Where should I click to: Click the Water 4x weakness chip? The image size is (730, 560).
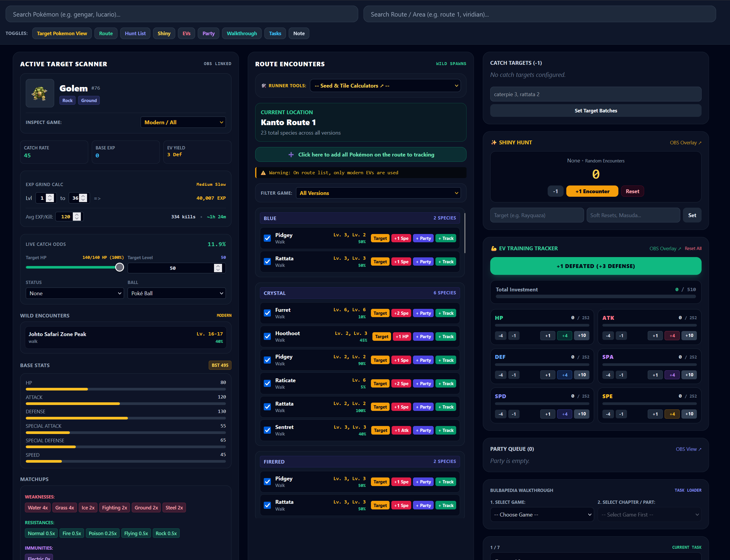point(38,508)
